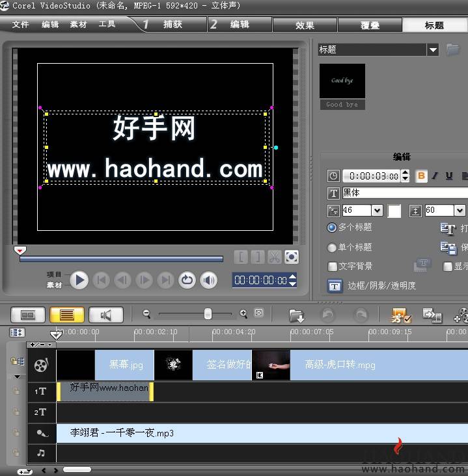Jump to end of project
The height and width of the screenshot is (476, 468).
(x=165, y=280)
